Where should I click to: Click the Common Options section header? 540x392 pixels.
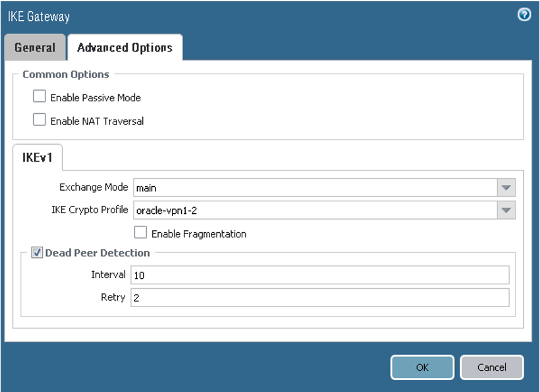coord(65,74)
